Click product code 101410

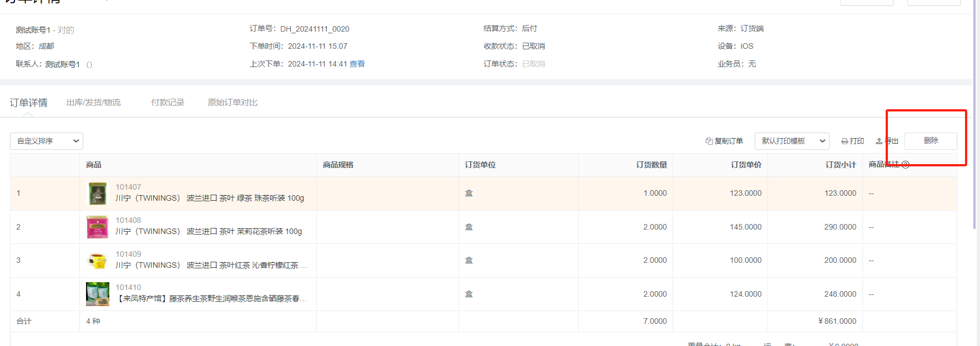pos(128,287)
